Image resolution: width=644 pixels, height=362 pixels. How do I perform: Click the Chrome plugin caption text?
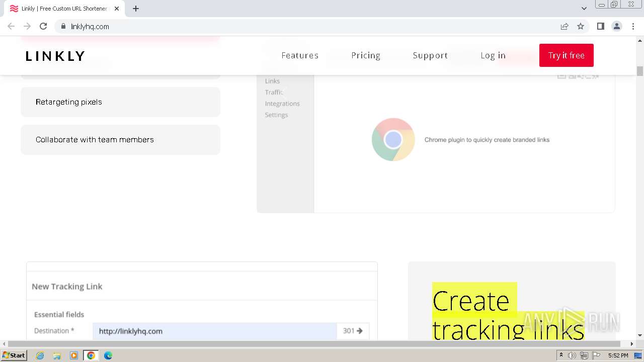tap(487, 140)
